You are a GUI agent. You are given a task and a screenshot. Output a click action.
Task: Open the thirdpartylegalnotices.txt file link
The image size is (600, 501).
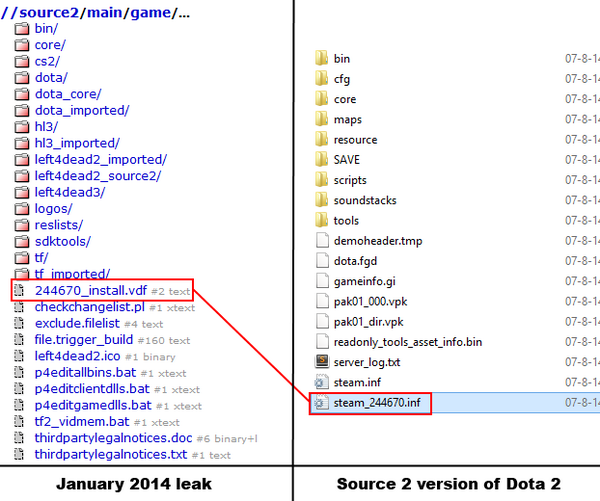(x=111, y=455)
